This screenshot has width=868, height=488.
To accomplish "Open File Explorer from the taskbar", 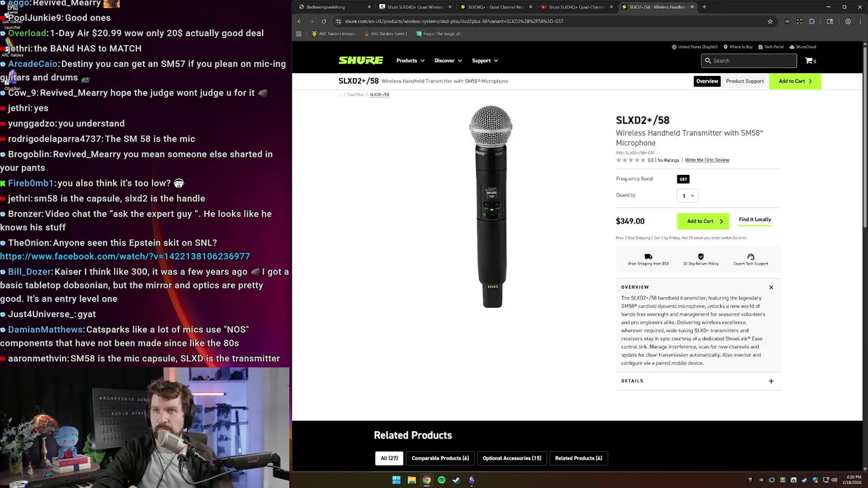I will click(x=412, y=480).
